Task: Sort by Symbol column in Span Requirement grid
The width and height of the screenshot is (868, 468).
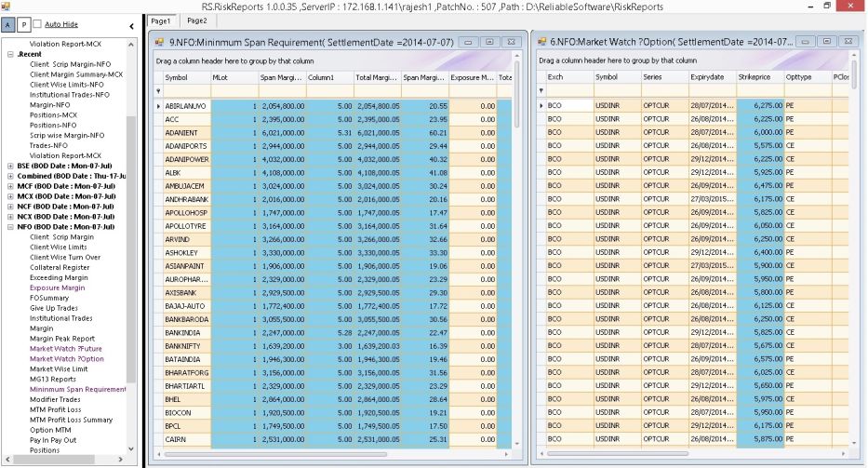Action: pyautogui.click(x=187, y=77)
